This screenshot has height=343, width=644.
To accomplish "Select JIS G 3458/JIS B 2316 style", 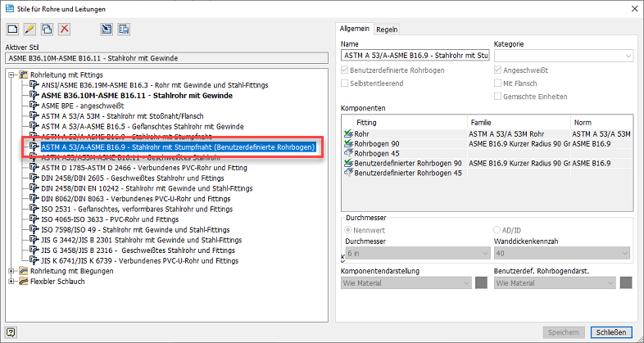I will point(138,250).
